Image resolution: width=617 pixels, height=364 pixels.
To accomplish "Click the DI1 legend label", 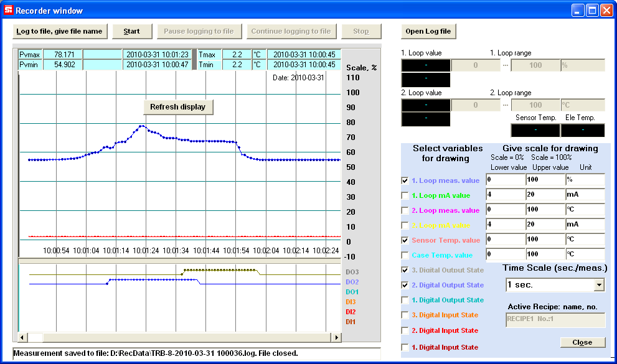I will (x=351, y=322).
